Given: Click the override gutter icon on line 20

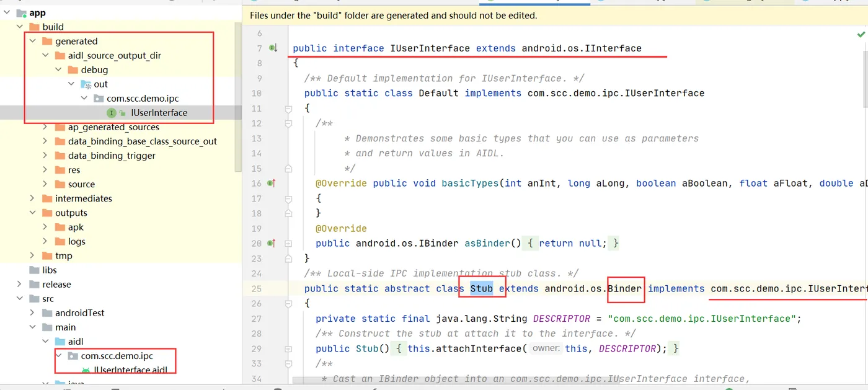Looking at the screenshot, I should [x=272, y=243].
